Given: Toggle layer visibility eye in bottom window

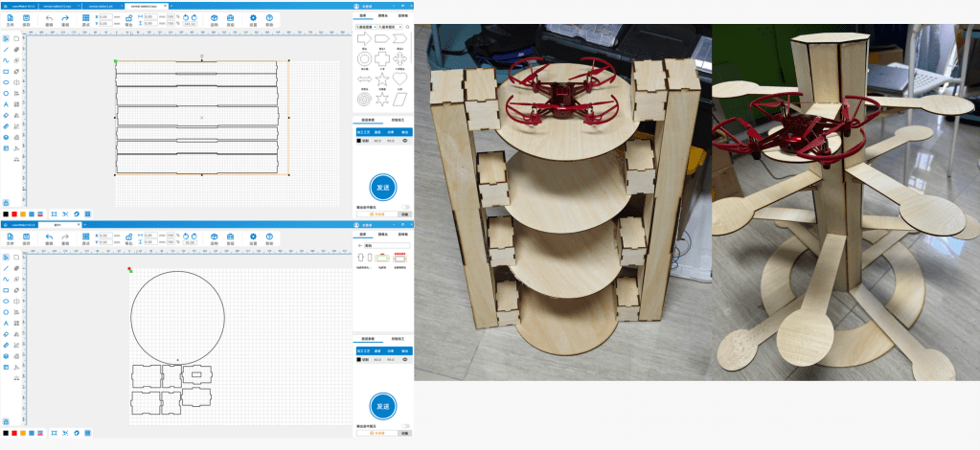Looking at the screenshot, I should pyautogui.click(x=404, y=359).
